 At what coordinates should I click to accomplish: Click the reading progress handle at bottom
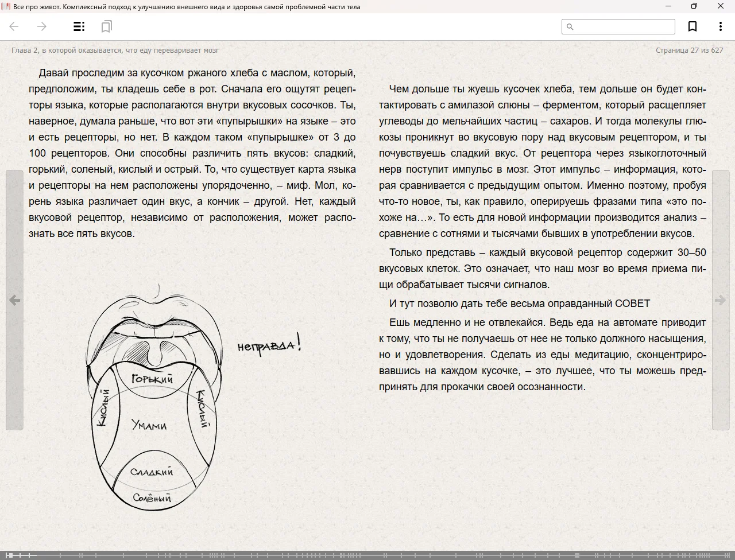(21, 555)
